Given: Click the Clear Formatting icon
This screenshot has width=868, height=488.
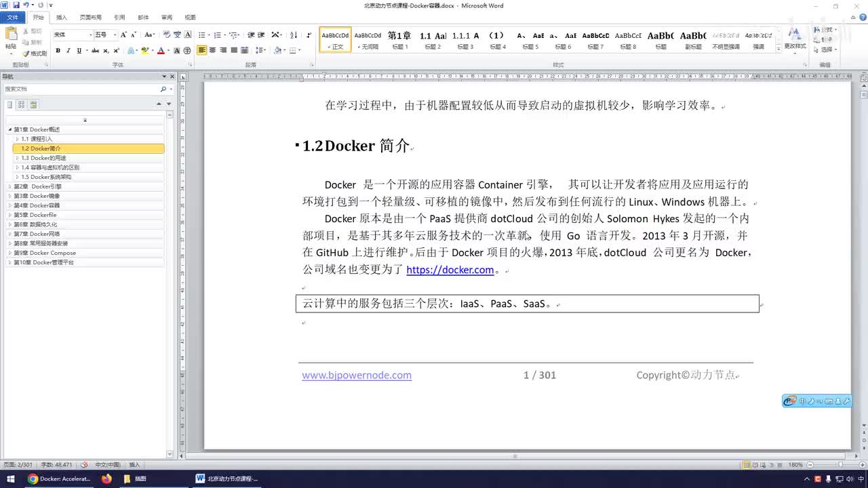Looking at the screenshot, I should tap(166, 35).
